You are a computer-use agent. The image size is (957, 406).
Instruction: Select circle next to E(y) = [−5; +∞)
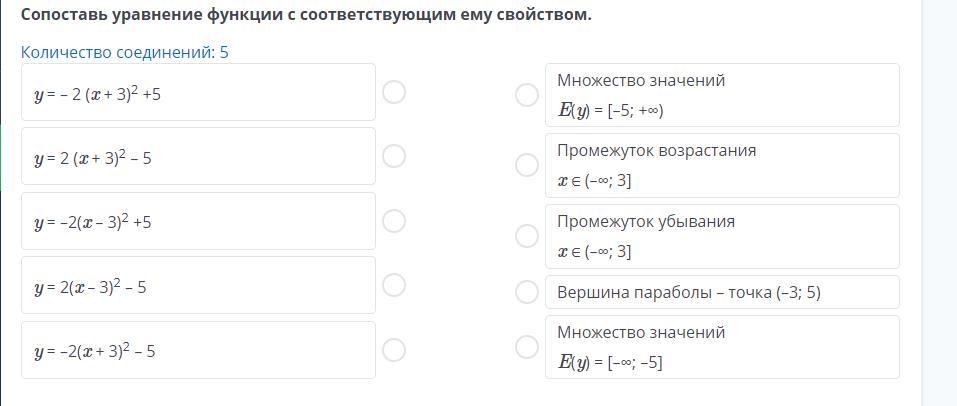pos(527,95)
